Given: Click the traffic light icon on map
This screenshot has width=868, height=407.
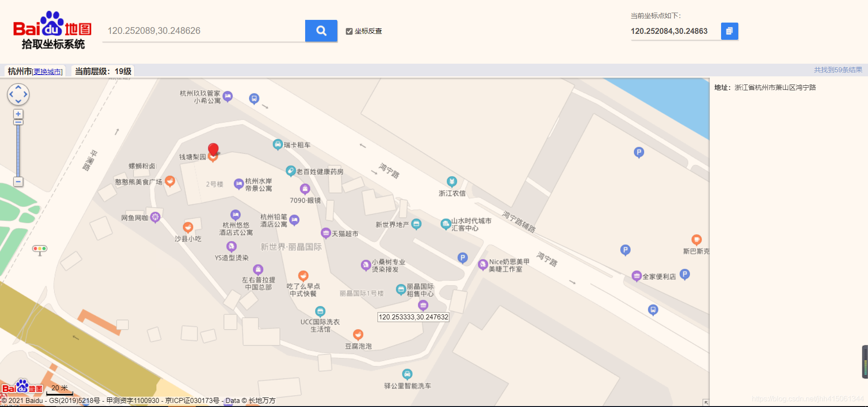Looking at the screenshot, I should pyautogui.click(x=40, y=249).
